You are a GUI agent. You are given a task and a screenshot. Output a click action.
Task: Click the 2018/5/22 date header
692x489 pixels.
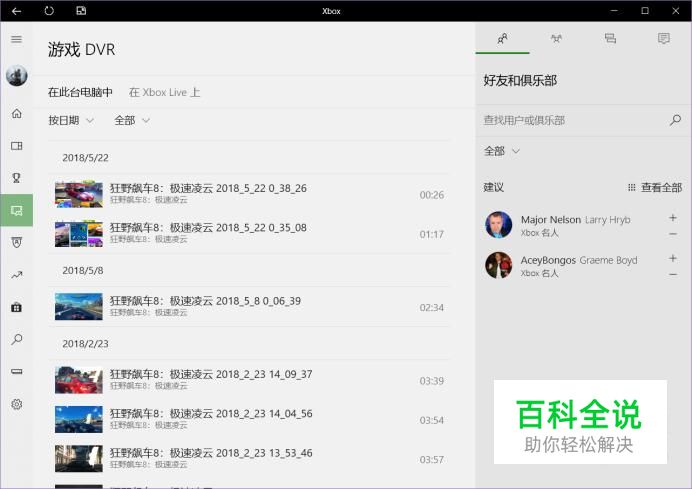click(x=85, y=158)
